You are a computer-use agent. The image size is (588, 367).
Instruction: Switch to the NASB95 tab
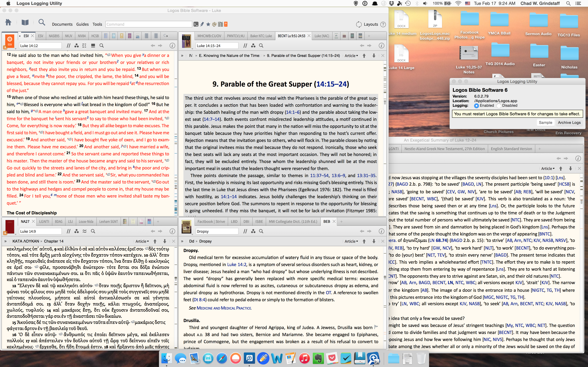pos(54,36)
